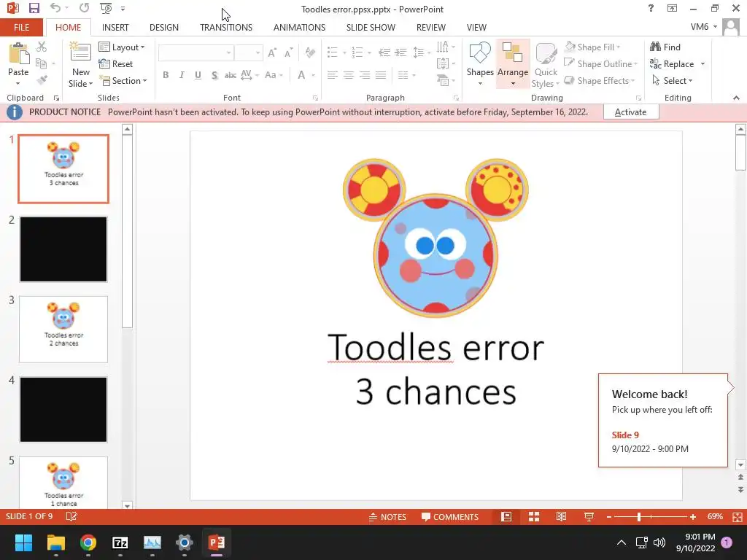Toggle Align Left paragraph

[x=333, y=75]
